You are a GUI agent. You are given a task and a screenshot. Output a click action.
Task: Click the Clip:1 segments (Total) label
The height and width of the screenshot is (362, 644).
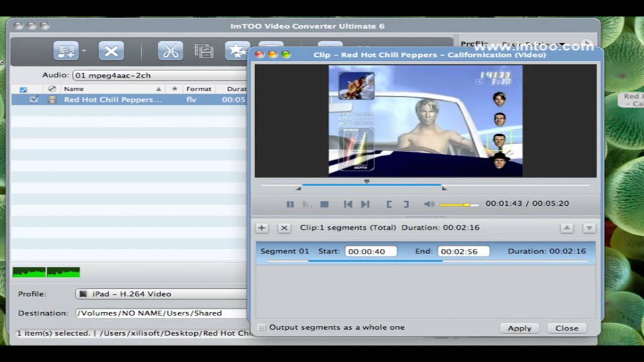pos(348,227)
